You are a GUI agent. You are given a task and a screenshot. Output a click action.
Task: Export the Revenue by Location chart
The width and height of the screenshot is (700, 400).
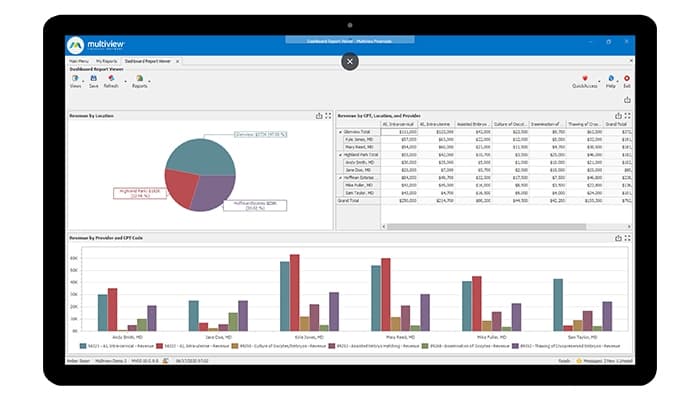(x=319, y=116)
